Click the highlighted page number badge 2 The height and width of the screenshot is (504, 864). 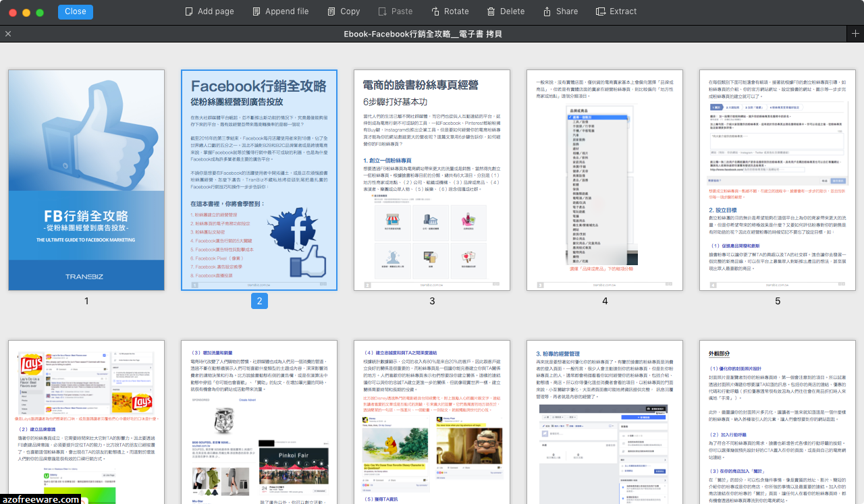(x=259, y=300)
